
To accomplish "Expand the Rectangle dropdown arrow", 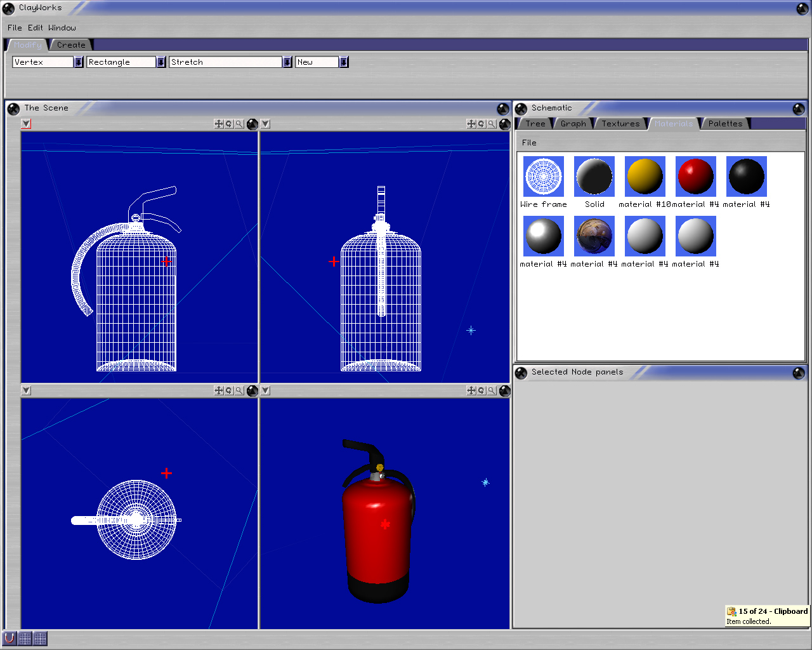I will 161,62.
